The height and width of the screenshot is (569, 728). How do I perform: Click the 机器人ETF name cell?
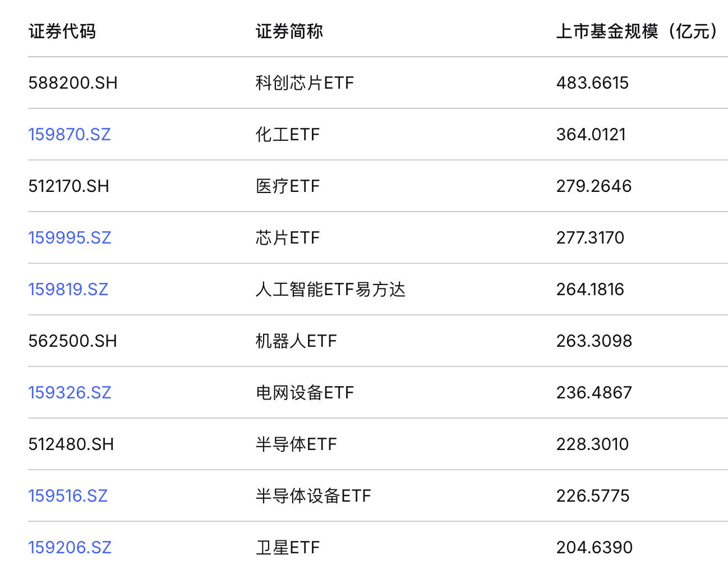[x=296, y=341]
